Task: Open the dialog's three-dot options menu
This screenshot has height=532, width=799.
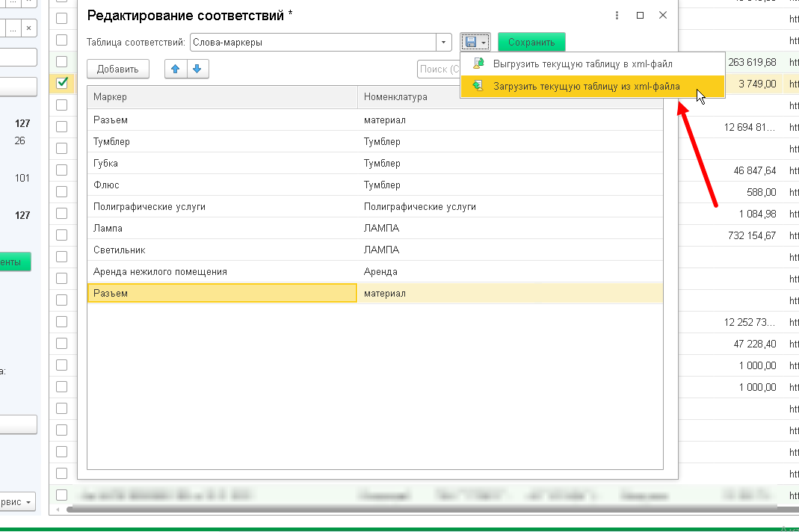Action: (x=617, y=15)
